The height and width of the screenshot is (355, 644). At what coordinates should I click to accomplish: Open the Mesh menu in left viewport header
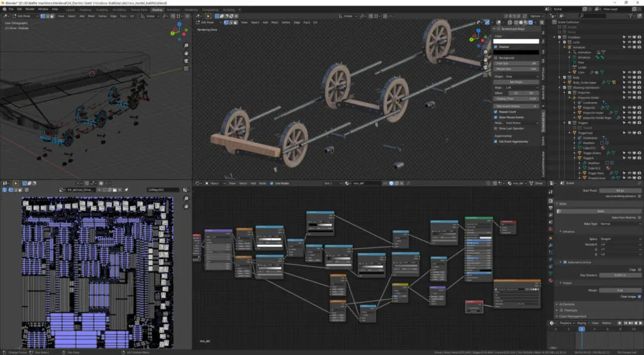click(91, 16)
